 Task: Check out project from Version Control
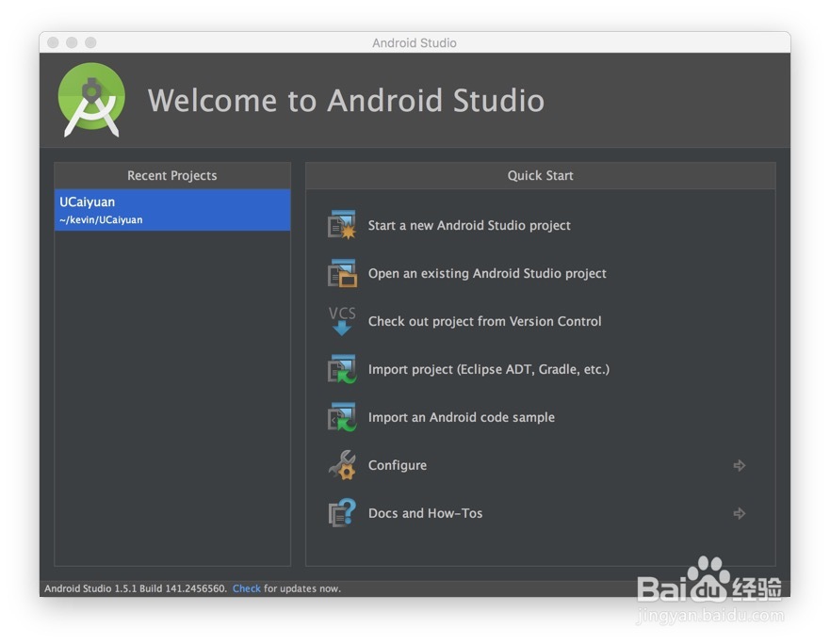click(484, 321)
